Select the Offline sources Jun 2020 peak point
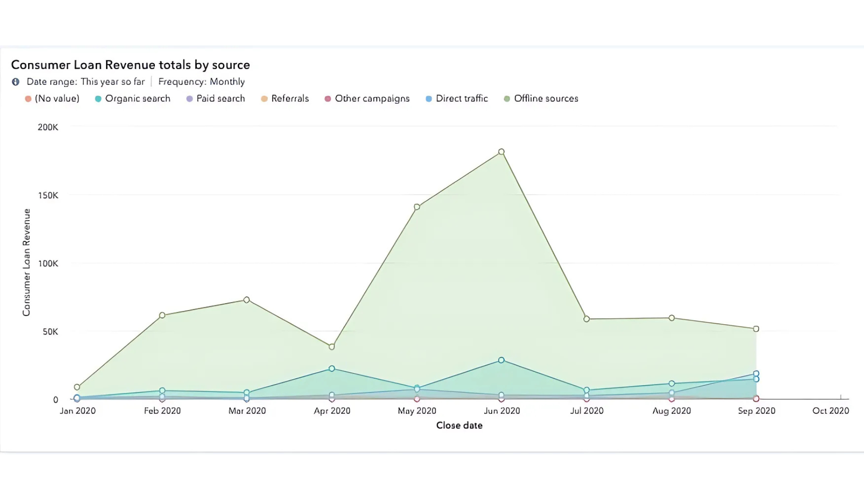Image resolution: width=864 pixels, height=504 pixels. tap(501, 152)
